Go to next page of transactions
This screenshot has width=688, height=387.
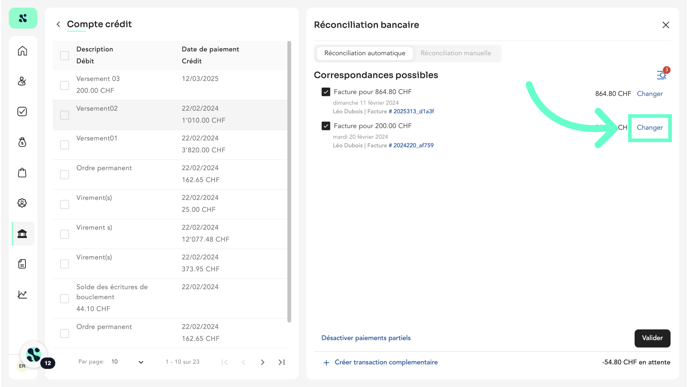[262, 362]
